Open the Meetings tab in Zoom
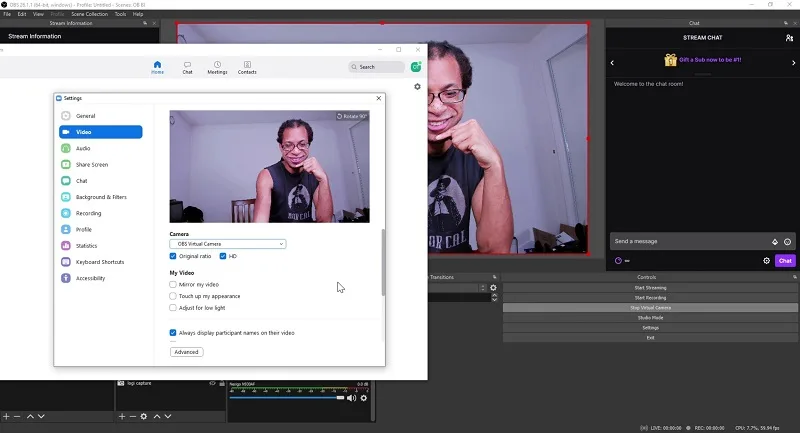 point(217,67)
